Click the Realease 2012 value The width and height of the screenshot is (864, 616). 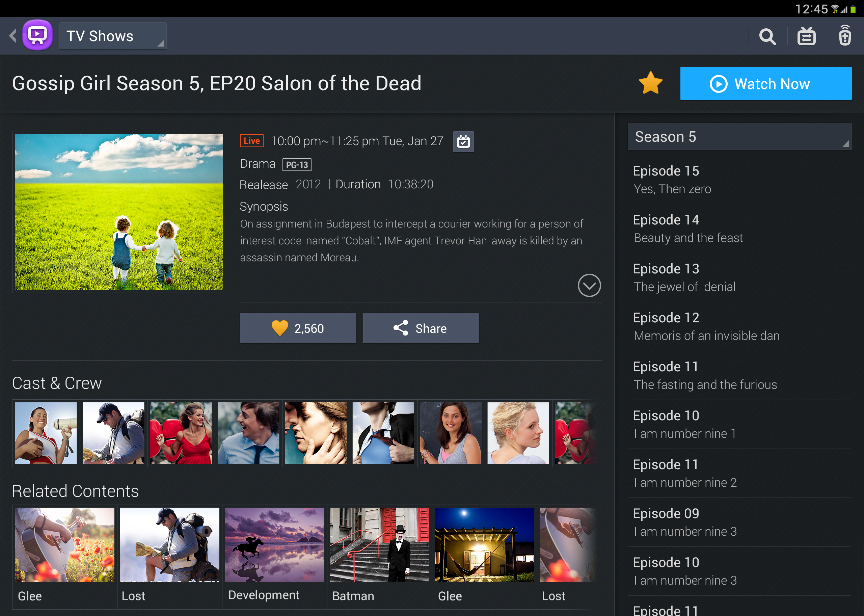click(308, 184)
